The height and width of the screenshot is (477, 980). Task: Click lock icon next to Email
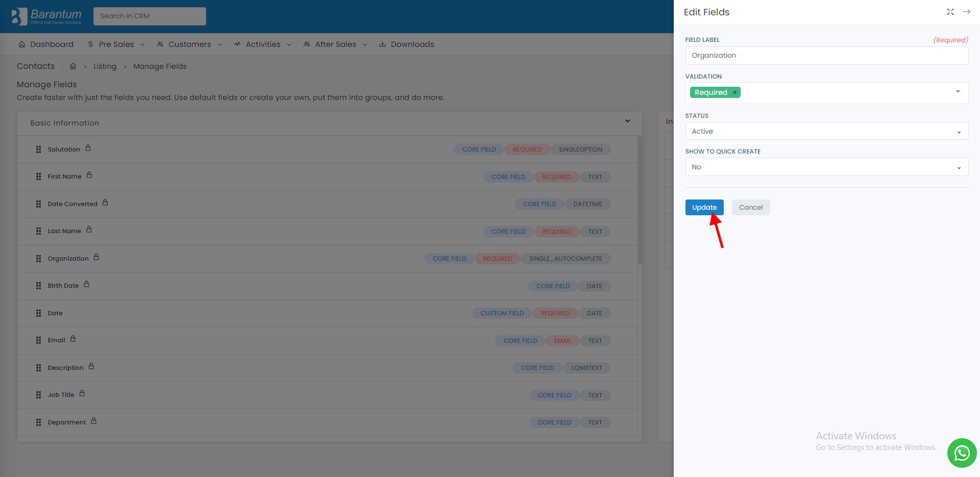tap(73, 339)
